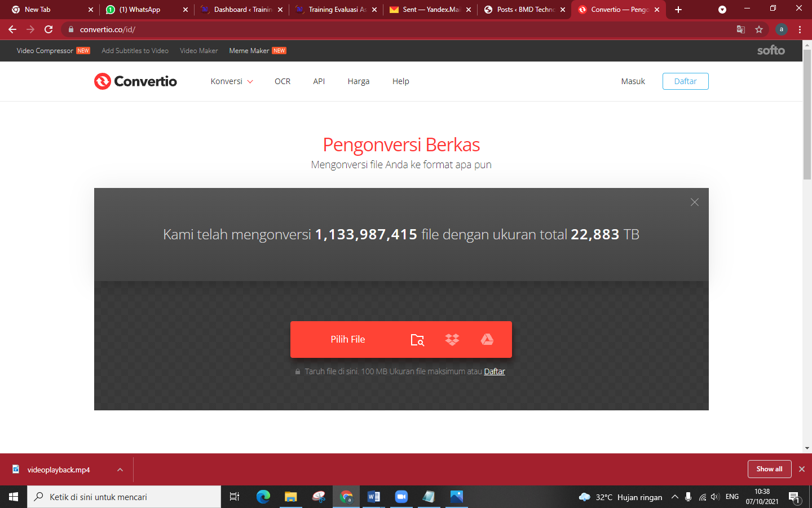The image size is (812, 508).
Task: Click the softo logo
Action: (770, 50)
